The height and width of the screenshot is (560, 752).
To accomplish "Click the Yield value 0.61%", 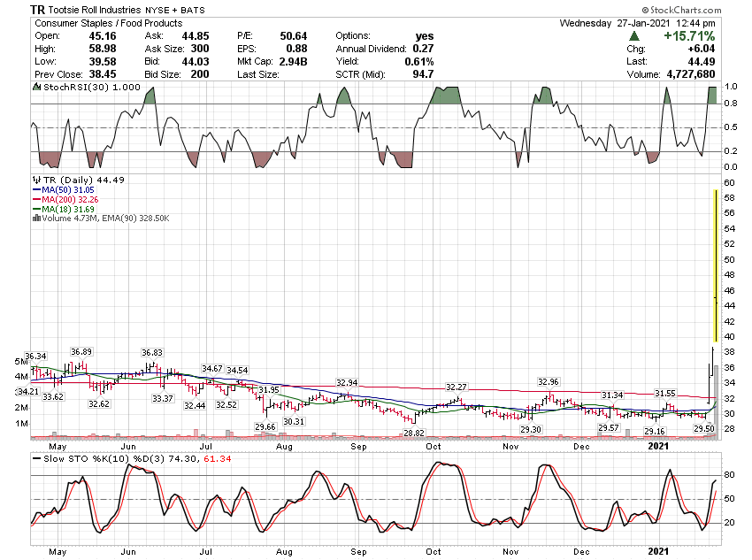I will [x=419, y=61].
